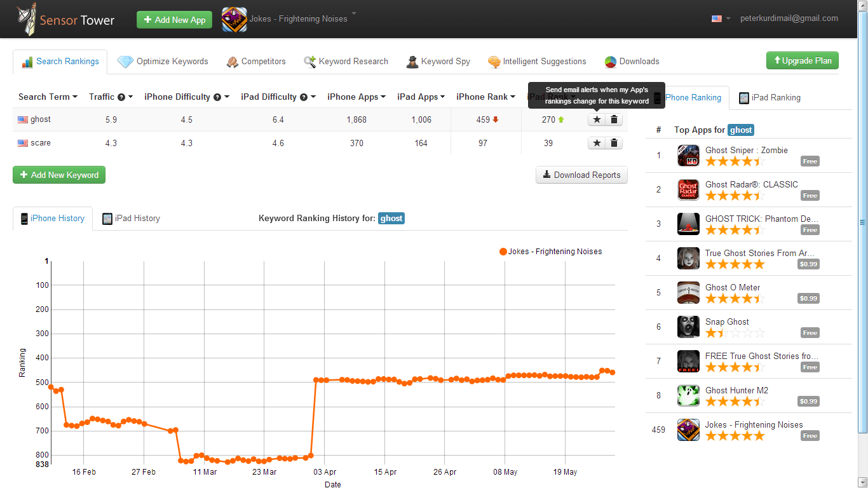Sort by iPad Difficulty column
This screenshot has width=868, height=488.
278,97
